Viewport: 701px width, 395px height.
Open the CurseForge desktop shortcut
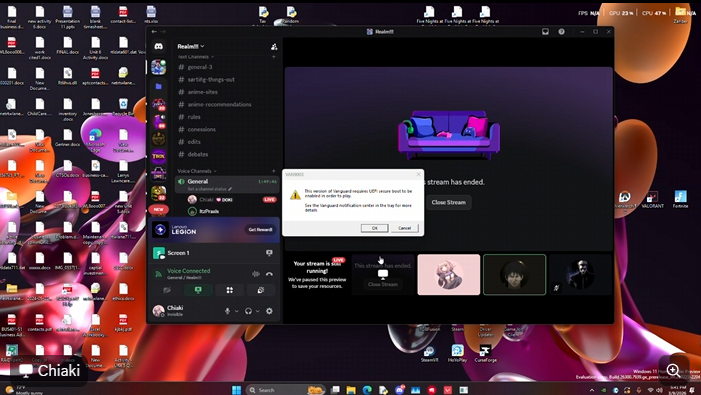[x=486, y=353]
